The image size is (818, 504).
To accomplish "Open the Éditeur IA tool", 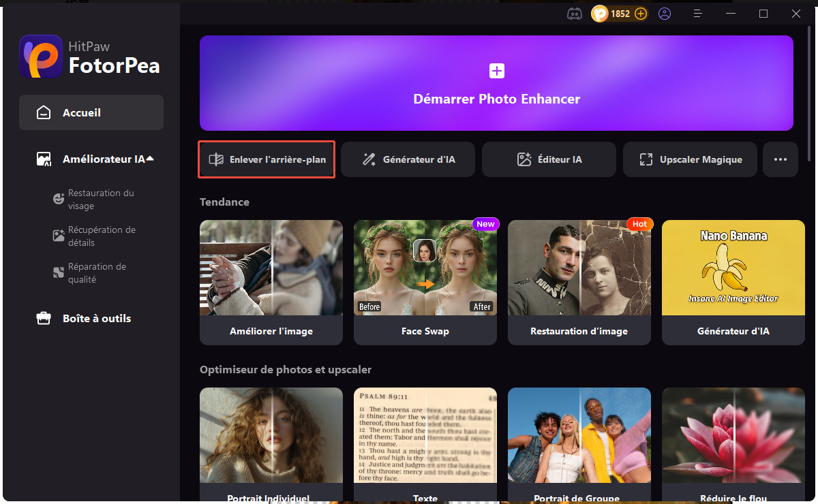I will [x=549, y=159].
